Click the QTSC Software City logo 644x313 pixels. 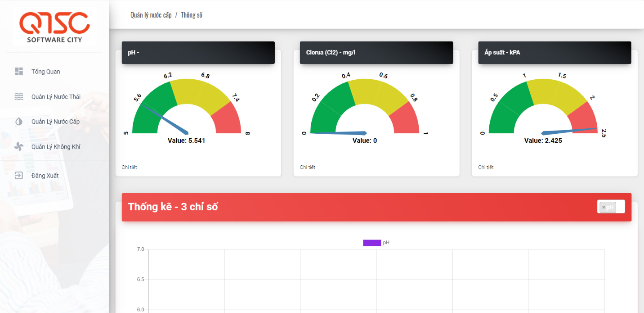[x=54, y=27]
